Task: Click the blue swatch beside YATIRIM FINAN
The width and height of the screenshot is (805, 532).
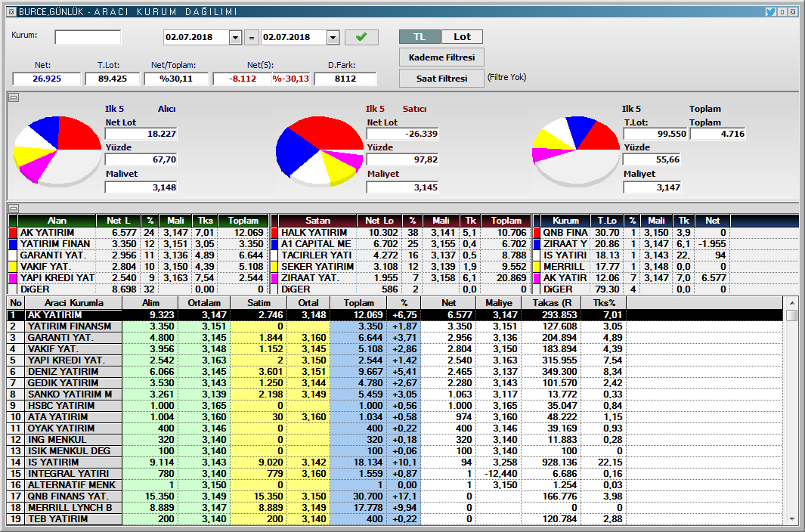Action: (x=14, y=244)
